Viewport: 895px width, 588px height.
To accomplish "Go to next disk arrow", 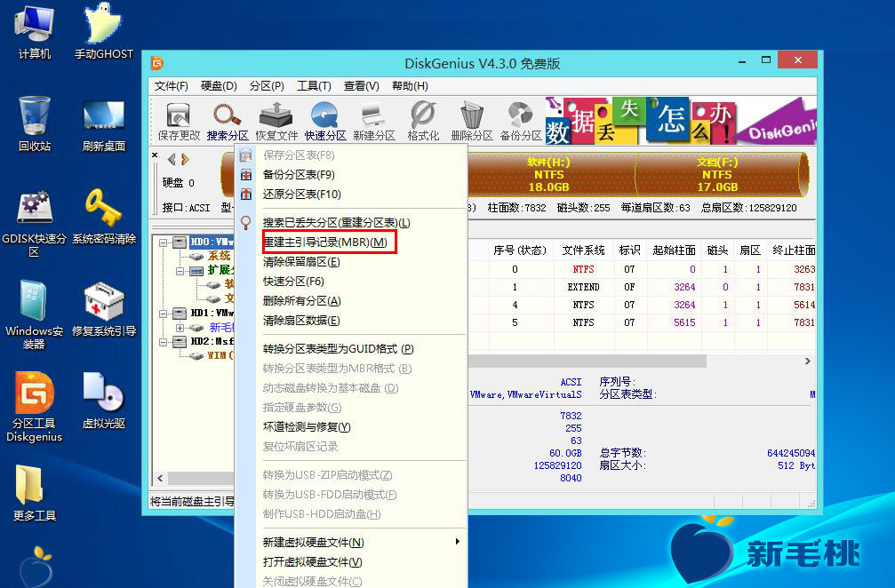I will coord(185,159).
